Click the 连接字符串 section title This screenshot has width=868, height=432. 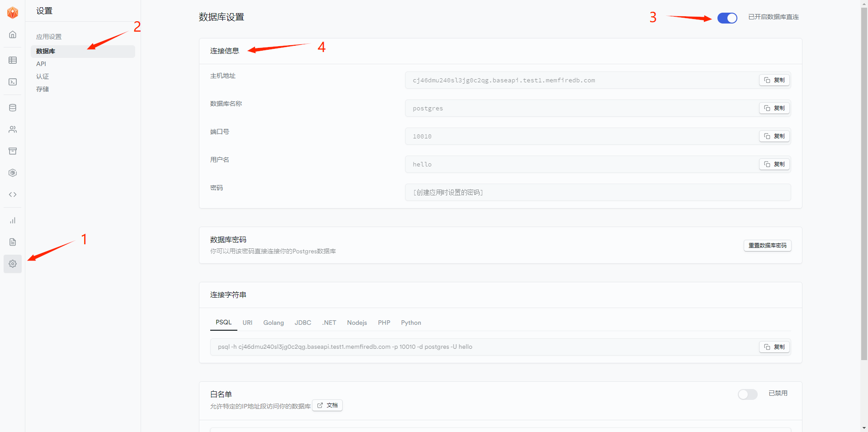pyautogui.click(x=228, y=295)
